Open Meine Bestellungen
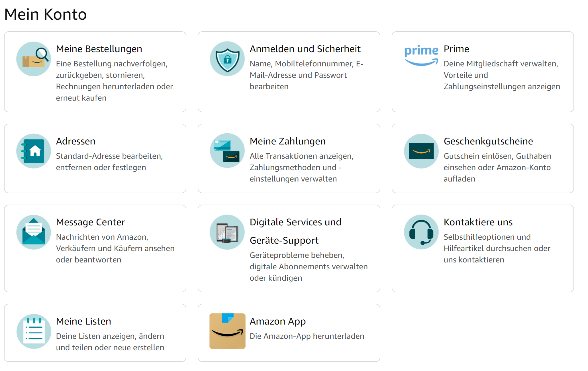The width and height of the screenshot is (588, 371). [x=99, y=49]
